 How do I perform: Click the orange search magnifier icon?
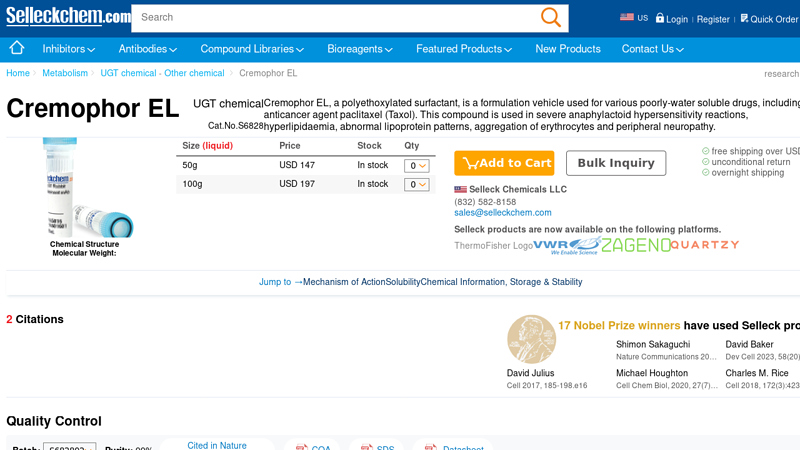(550, 17)
